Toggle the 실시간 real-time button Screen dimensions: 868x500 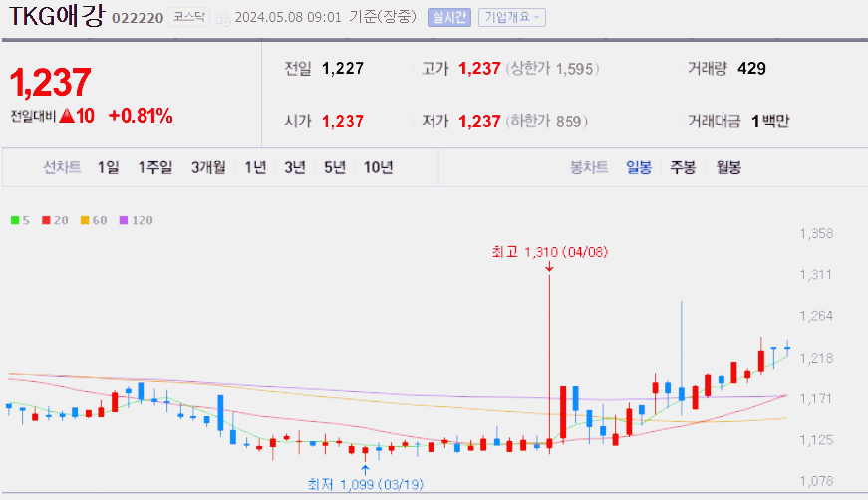pos(448,18)
